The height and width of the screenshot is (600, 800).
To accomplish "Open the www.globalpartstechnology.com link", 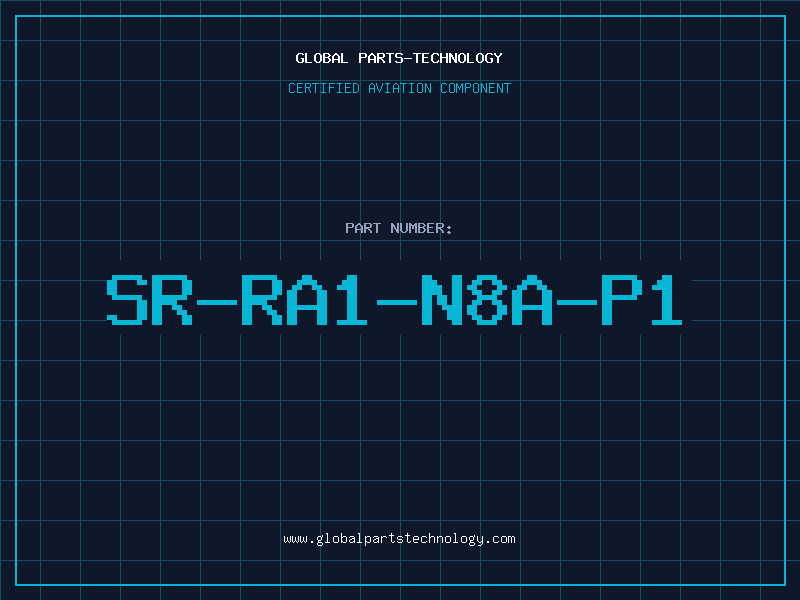I will (x=399, y=539).
